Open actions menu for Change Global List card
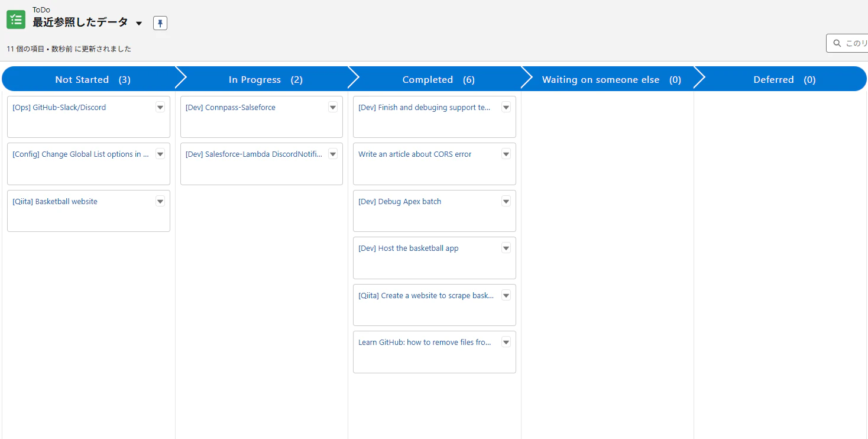 [160, 154]
